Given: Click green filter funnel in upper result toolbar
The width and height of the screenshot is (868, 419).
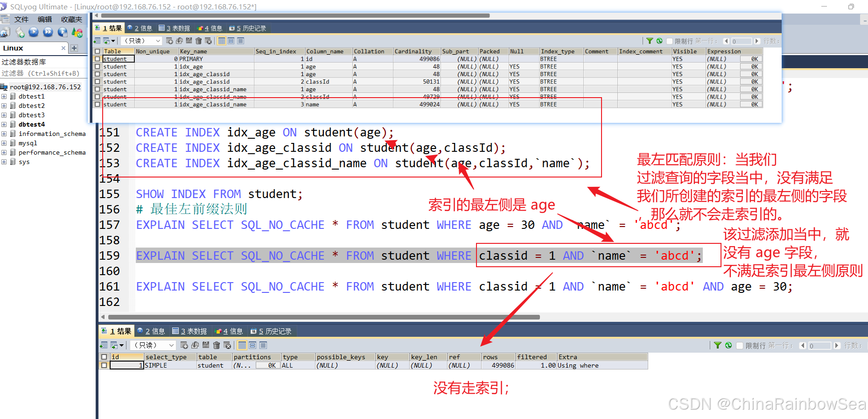Looking at the screenshot, I should tap(650, 41).
